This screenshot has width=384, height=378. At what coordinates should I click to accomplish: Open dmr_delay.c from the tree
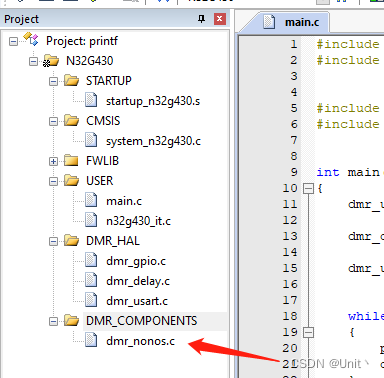pos(138,281)
